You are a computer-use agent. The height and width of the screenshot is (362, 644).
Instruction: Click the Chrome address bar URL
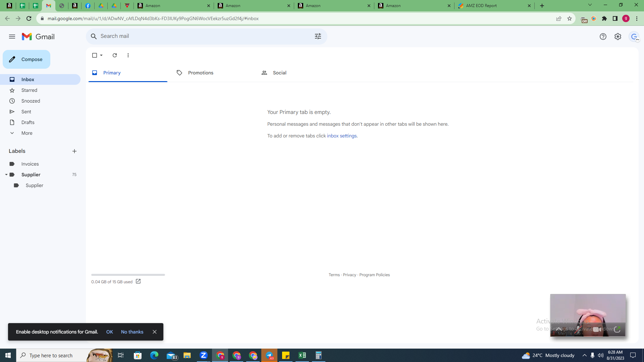pos(153,18)
